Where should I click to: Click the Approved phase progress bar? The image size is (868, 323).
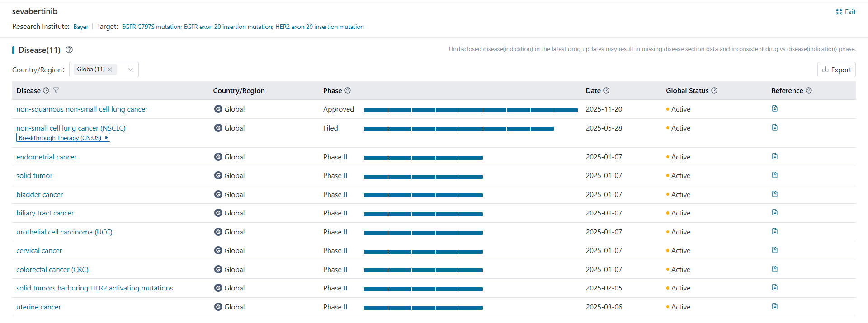click(471, 110)
